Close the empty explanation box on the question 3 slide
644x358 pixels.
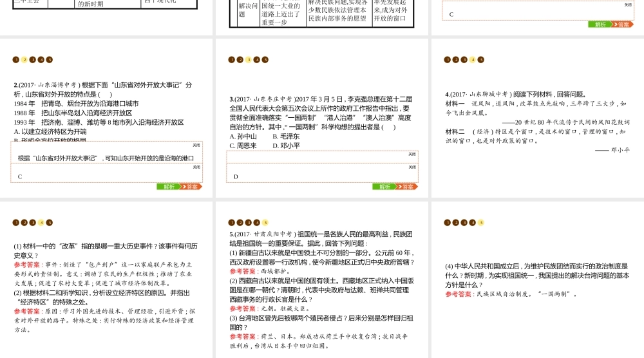pyautogui.click(x=412, y=155)
